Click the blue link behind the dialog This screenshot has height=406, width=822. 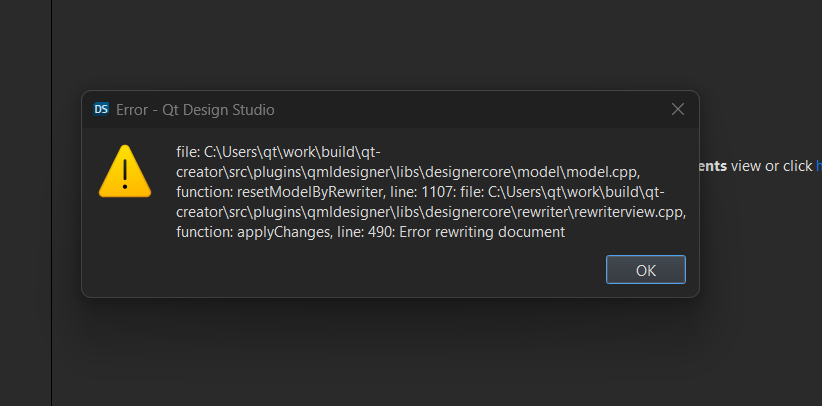(818, 166)
